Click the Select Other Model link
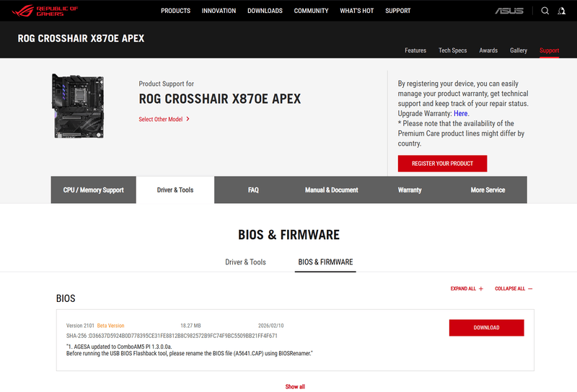This screenshot has width=577, height=392. (x=160, y=119)
